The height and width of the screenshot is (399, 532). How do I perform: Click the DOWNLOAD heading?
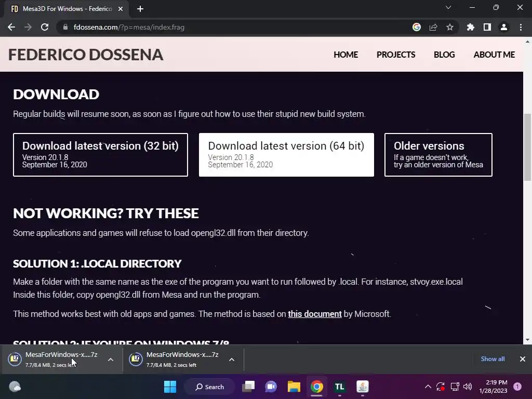point(56,95)
